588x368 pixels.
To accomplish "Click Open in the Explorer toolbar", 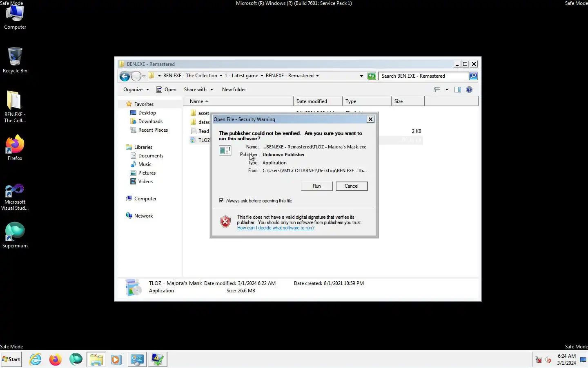I will pos(167,90).
